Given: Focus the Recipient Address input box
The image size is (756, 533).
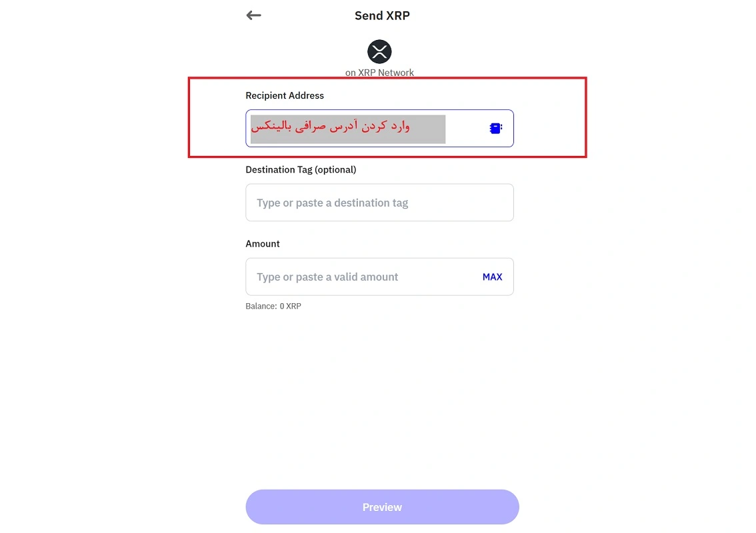Looking at the screenshot, I should pos(379,128).
